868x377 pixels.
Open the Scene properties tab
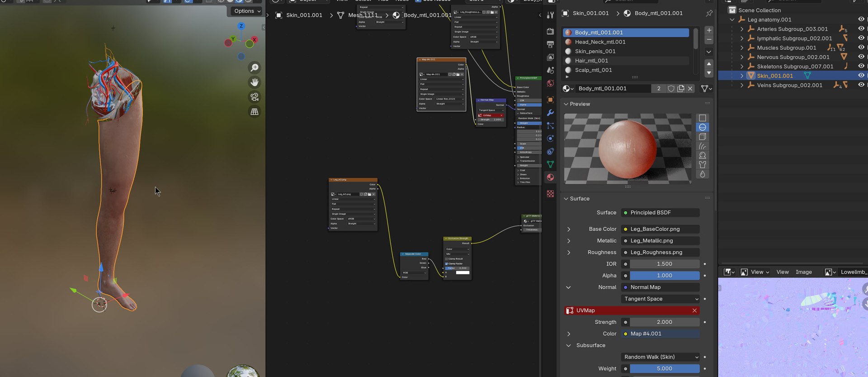(550, 70)
